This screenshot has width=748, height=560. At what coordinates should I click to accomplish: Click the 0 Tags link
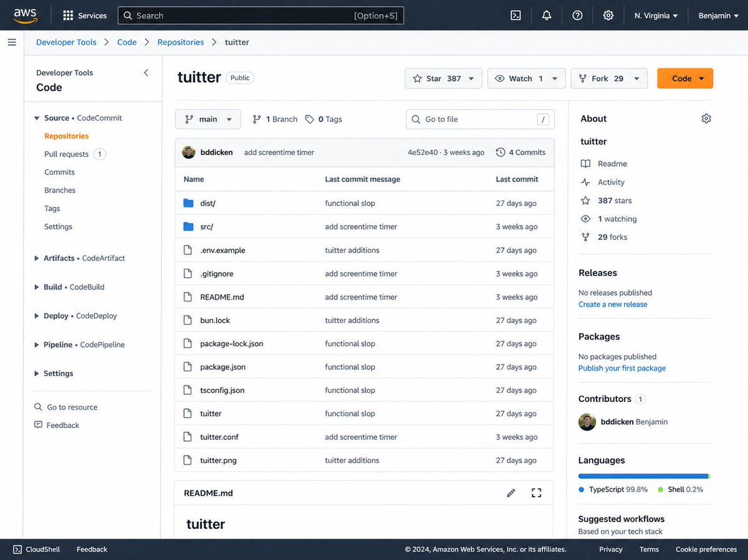[x=324, y=119]
